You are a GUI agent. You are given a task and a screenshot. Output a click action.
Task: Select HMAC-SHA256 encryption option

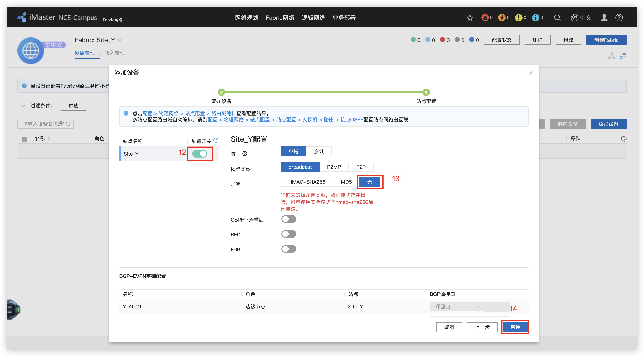307,182
